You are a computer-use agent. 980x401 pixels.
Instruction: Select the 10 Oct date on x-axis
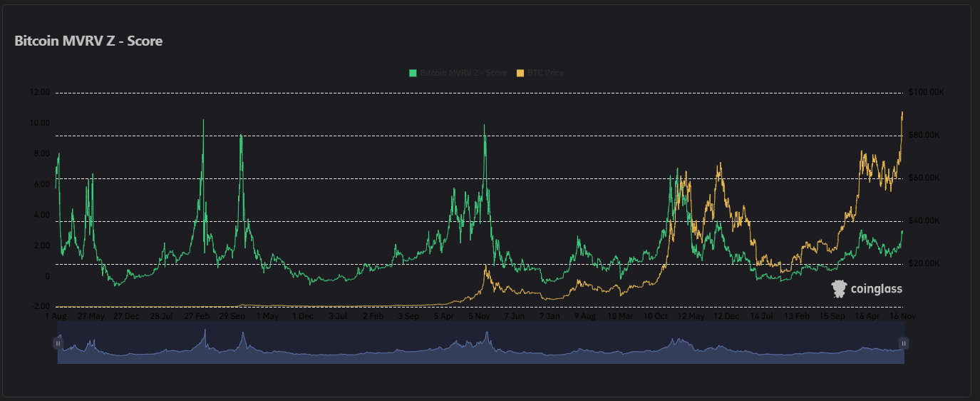[656, 315]
